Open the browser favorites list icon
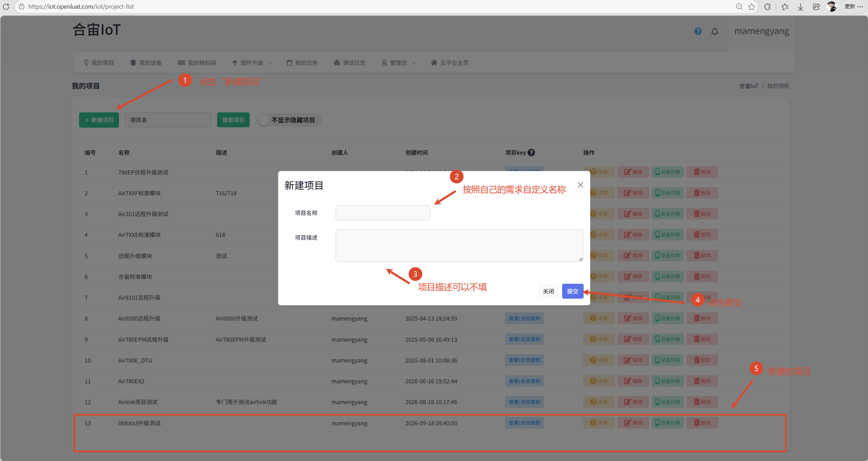 [x=785, y=7]
